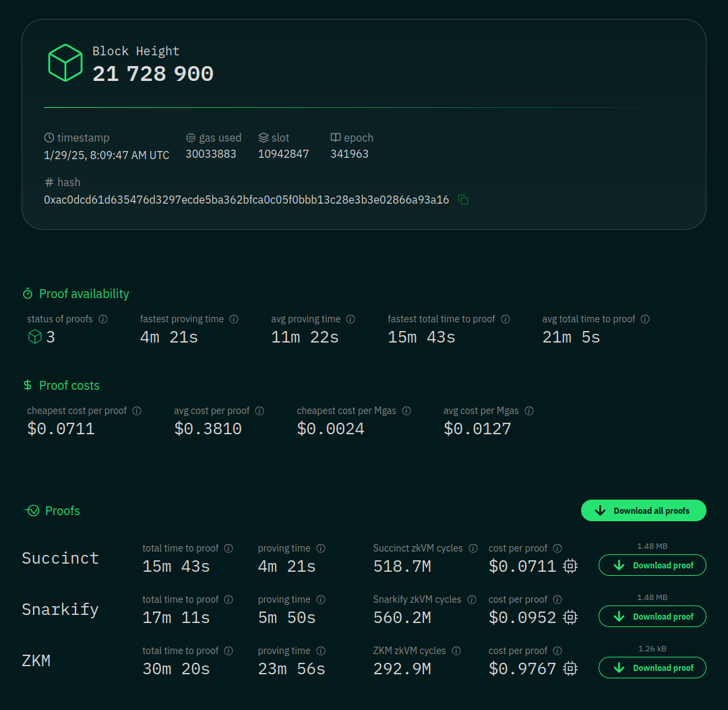The width and height of the screenshot is (728, 710).
Task: Click hardware chip icon beside ZKM cost $0.9767
Action: (570, 669)
